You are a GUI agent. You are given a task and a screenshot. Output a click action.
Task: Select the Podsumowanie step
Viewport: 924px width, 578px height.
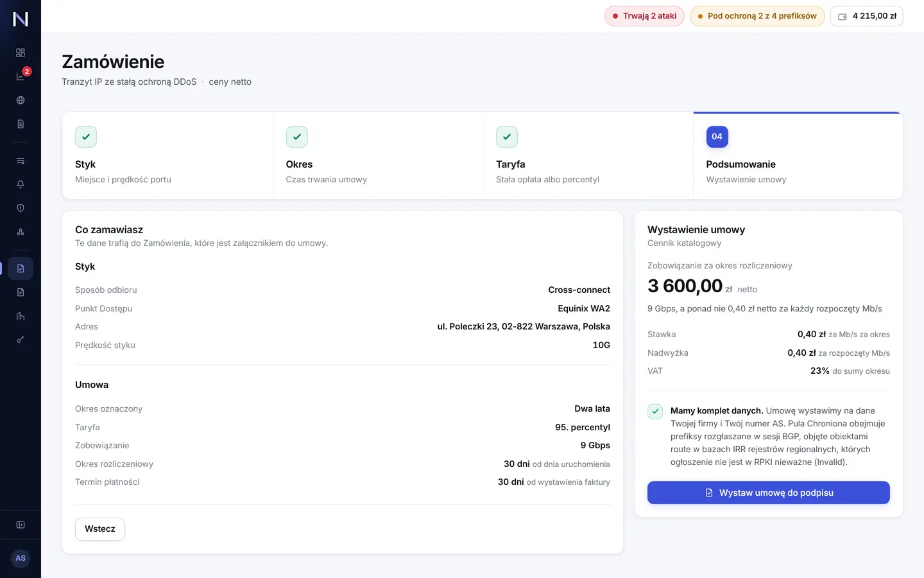point(798,155)
